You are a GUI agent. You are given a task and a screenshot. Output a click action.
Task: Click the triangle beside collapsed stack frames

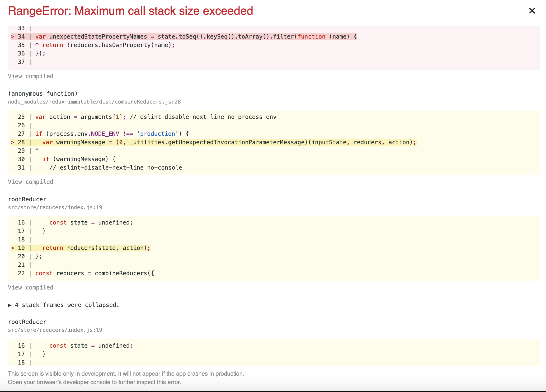point(10,305)
